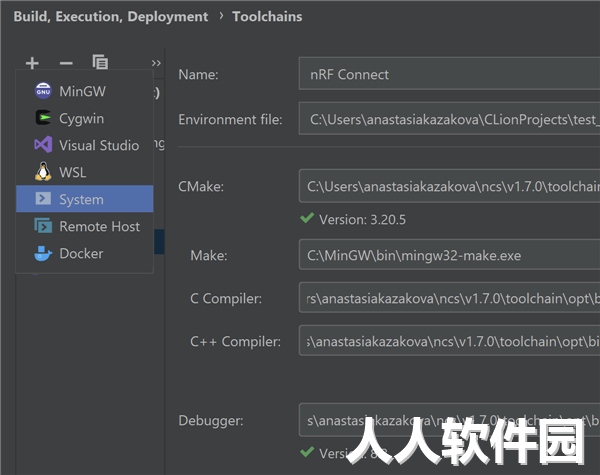Expand the hidden toolbar actions chevron
The image size is (600, 475).
(x=156, y=63)
